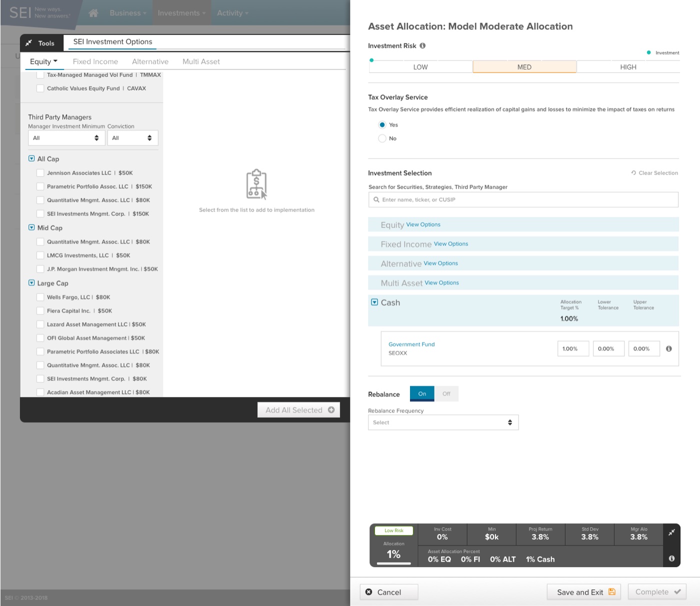700x606 pixels.
Task: Turn Rebalance On
Action: pos(422,393)
